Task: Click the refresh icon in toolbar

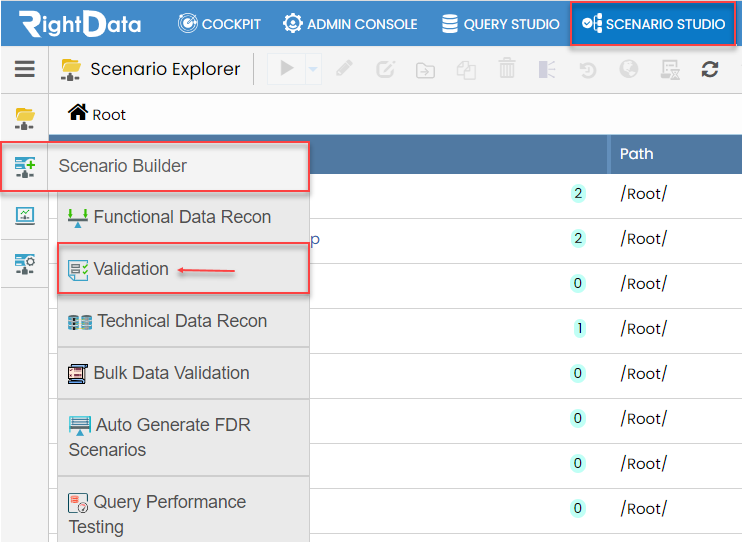Action: (710, 69)
